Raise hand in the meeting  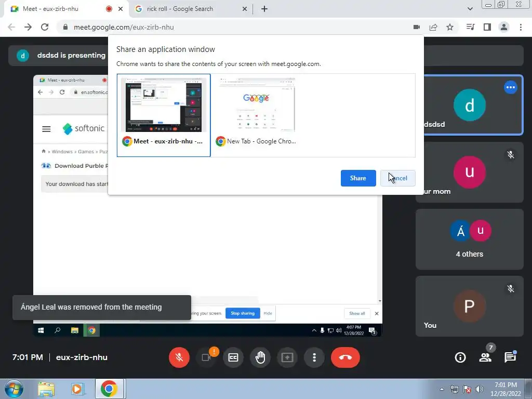click(x=260, y=357)
